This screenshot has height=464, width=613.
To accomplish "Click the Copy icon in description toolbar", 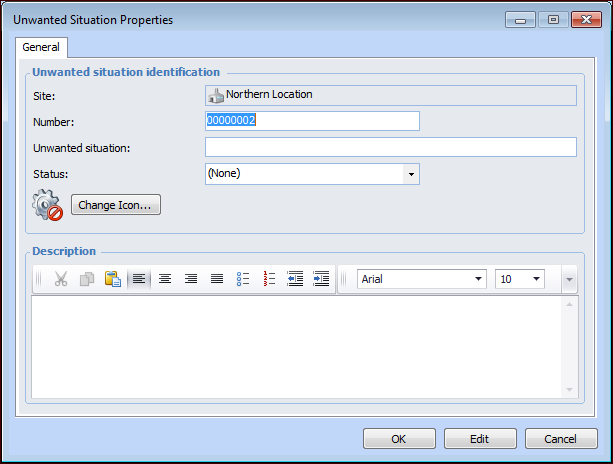I will point(87,280).
